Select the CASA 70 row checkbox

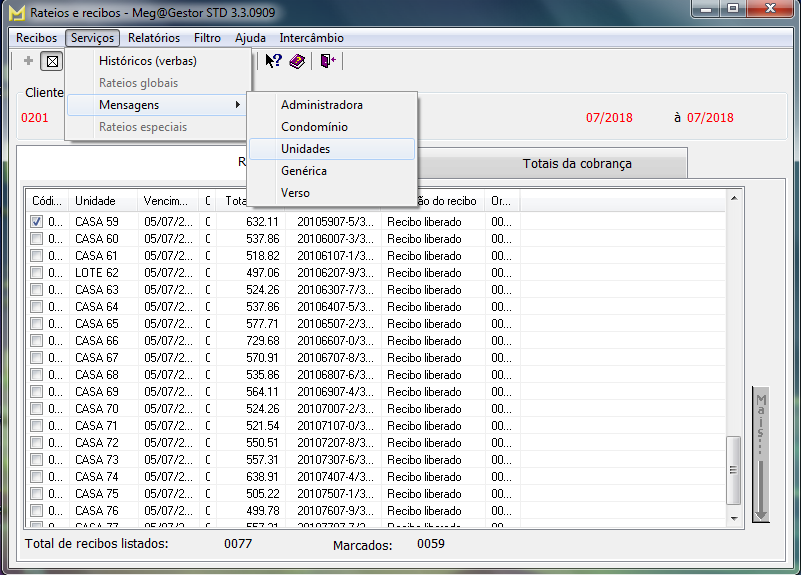coord(37,409)
